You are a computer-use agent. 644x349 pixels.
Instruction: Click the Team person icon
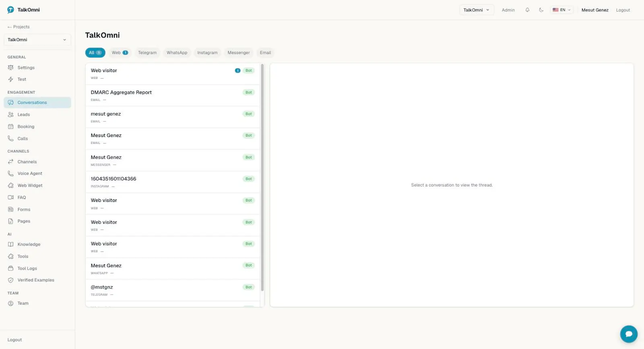[x=11, y=303]
